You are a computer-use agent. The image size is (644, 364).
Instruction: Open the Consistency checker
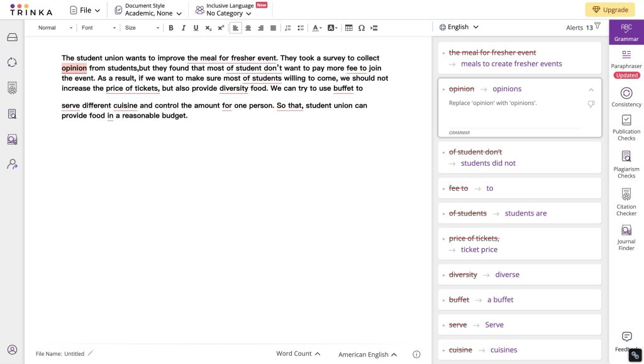pyautogui.click(x=626, y=96)
